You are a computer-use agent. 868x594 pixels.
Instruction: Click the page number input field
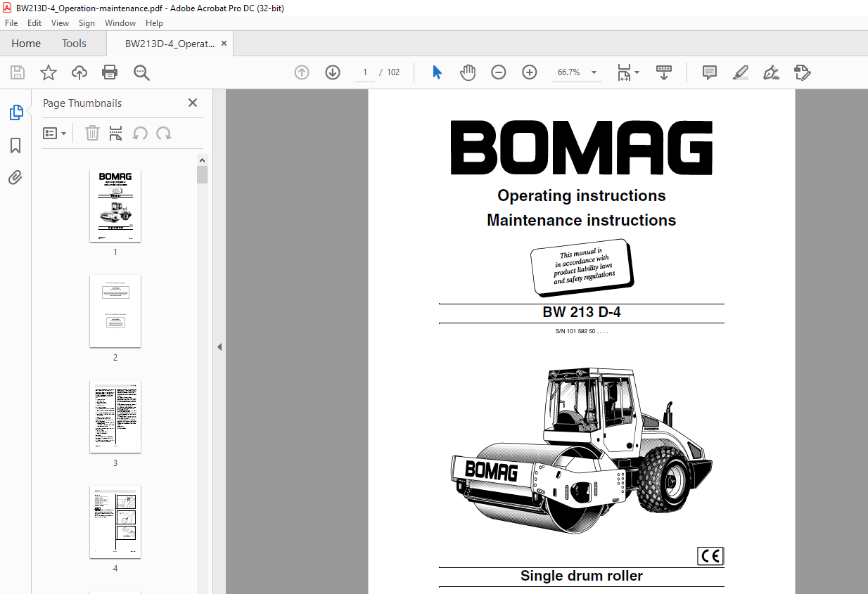pyautogui.click(x=365, y=72)
